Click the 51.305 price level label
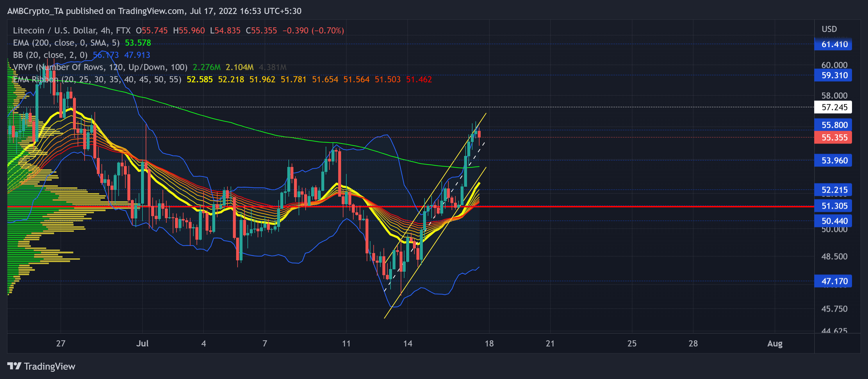The height and width of the screenshot is (379, 868). click(833, 206)
